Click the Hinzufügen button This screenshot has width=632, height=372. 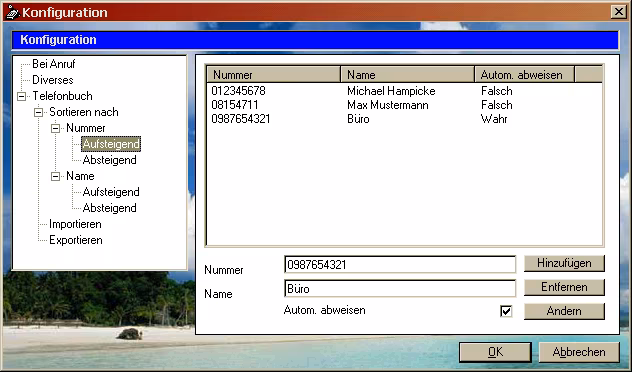coord(564,263)
